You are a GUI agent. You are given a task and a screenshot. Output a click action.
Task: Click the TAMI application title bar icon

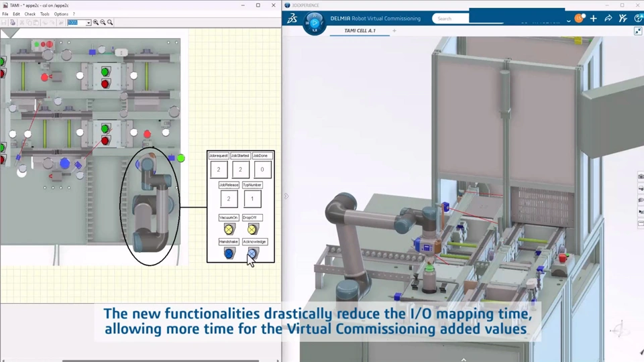click(x=5, y=5)
